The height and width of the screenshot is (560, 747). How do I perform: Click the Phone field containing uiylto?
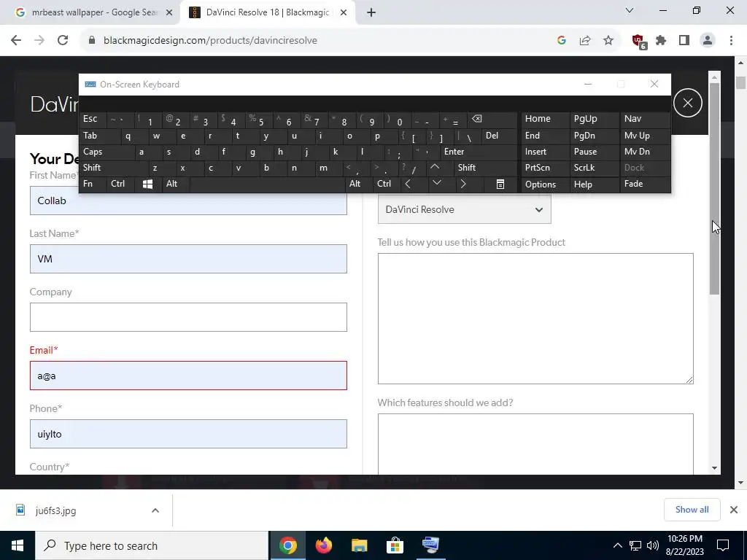pyautogui.click(x=188, y=434)
